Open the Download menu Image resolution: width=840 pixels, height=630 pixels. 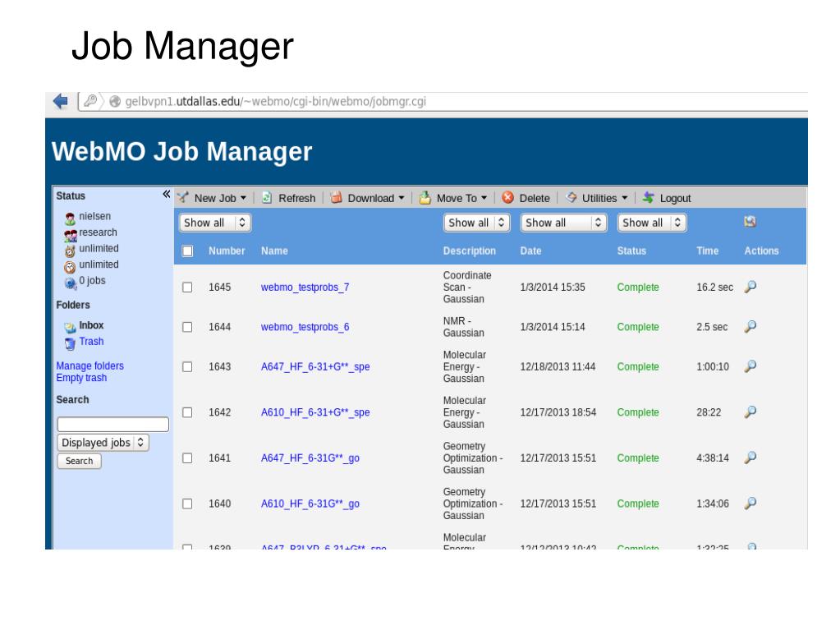[x=376, y=198]
